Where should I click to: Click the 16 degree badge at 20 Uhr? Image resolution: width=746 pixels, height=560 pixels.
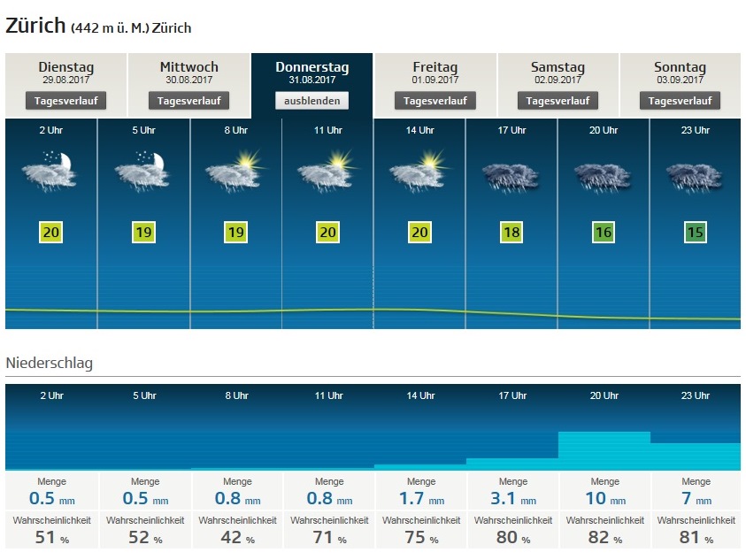click(604, 232)
